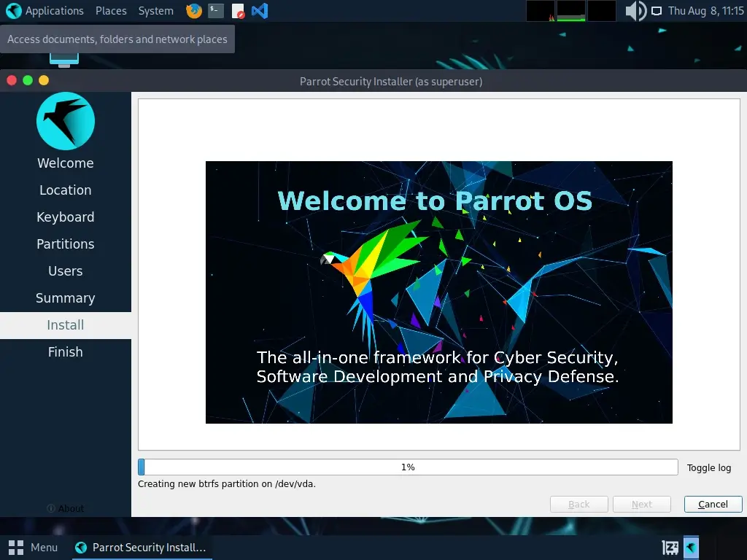Viewport: 747px width, 560px height.
Task: Cancel the installation
Action: [x=712, y=504]
